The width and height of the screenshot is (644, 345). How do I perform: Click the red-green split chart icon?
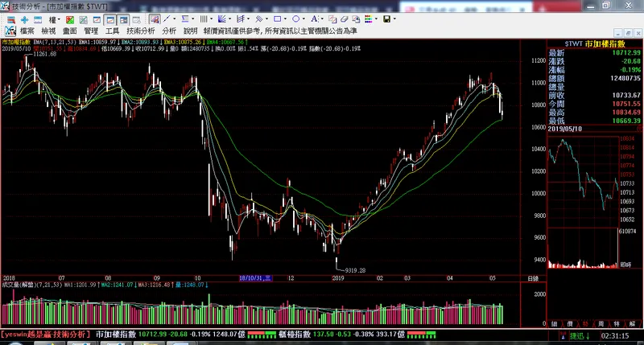click(x=70, y=19)
